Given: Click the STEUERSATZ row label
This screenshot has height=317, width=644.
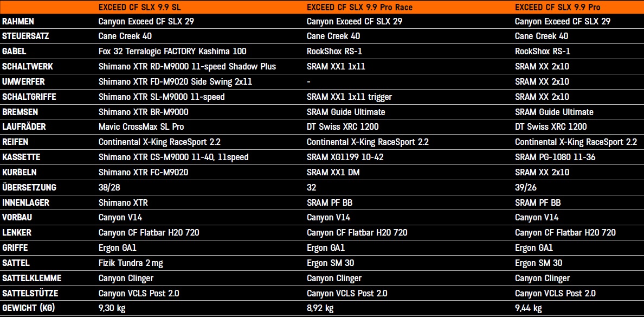Looking at the screenshot, I should (25, 36).
